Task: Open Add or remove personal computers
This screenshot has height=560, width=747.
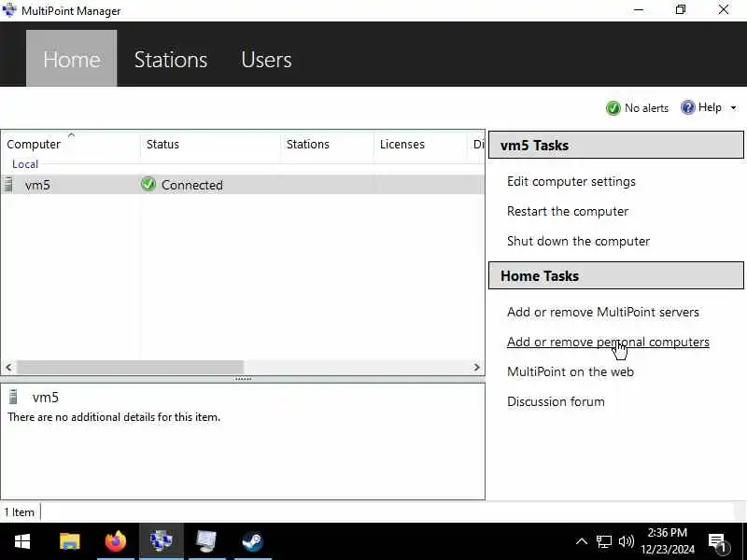Action: pyautogui.click(x=608, y=342)
